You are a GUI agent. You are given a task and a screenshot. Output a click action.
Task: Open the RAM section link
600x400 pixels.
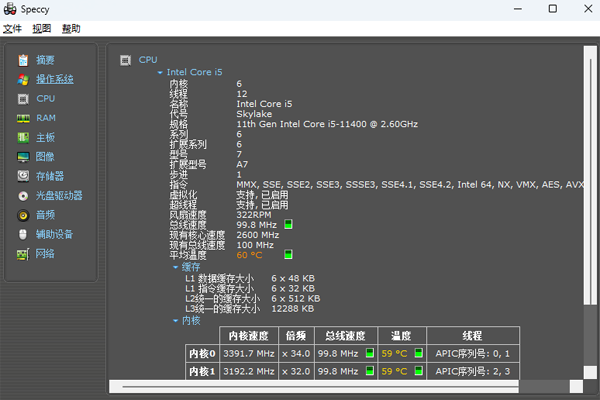pos(46,118)
